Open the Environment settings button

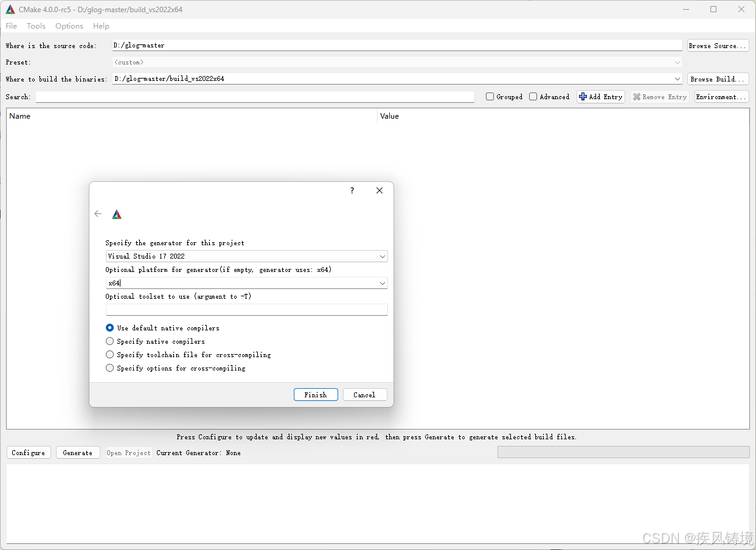tap(721, 97)
